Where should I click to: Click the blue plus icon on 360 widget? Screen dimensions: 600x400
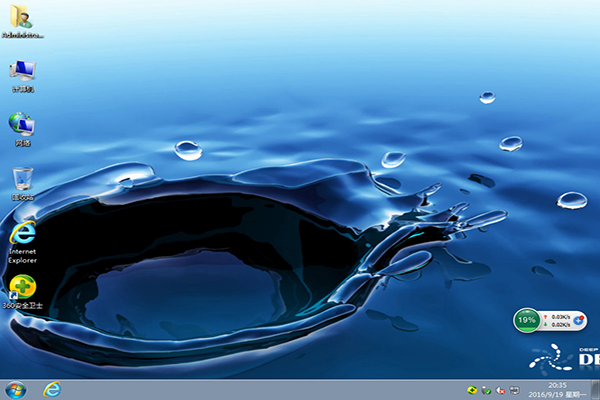coord(579,320)
